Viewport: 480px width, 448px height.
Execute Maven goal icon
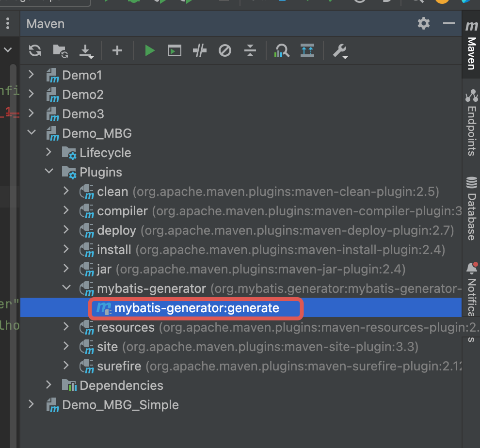coord(175,50)
